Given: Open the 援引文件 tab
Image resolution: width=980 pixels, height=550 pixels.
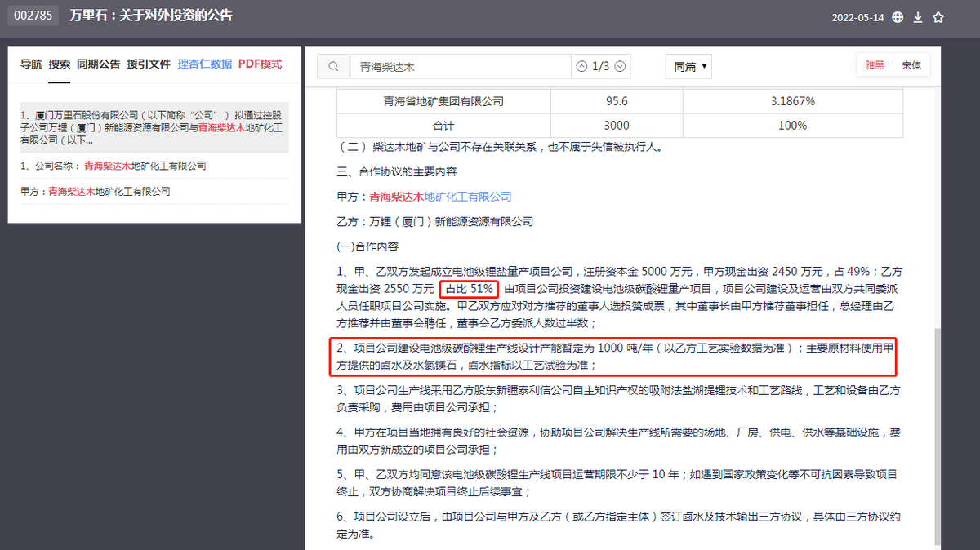Looking at the screenshot, I should [x=149, y=64].
